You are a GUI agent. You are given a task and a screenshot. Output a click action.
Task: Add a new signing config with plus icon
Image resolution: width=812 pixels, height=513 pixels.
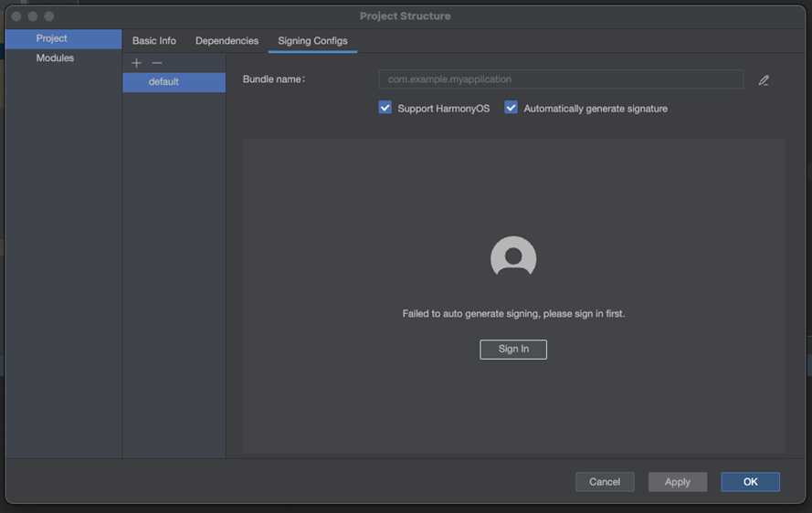(136, 63)
